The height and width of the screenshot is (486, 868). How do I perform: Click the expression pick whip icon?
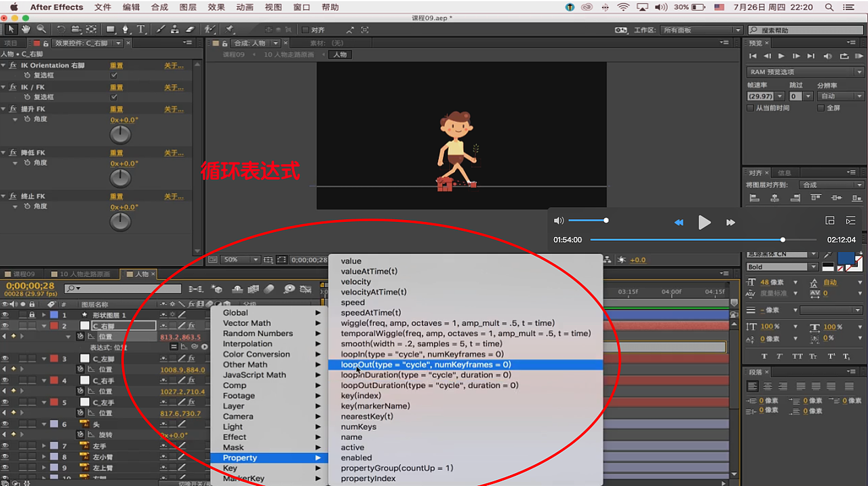pos(194,347)
